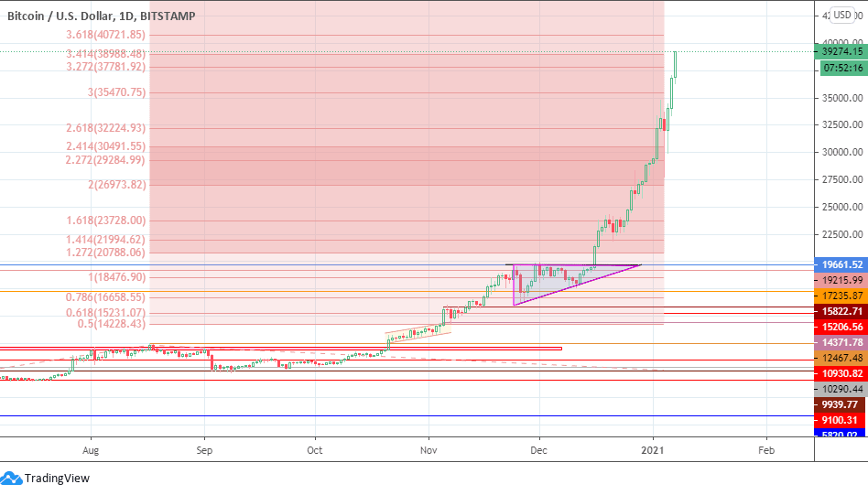Select the 2.414(30491.55) Fibonacci label
The height and width of the screenshot is (495, 868).
[x=105, y=146]
